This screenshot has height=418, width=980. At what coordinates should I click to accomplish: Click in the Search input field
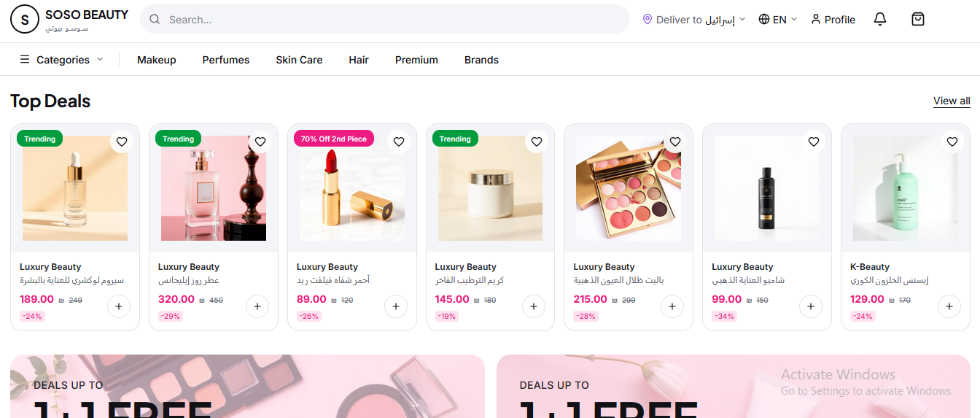pyautogui.click(x=385, y=20)
